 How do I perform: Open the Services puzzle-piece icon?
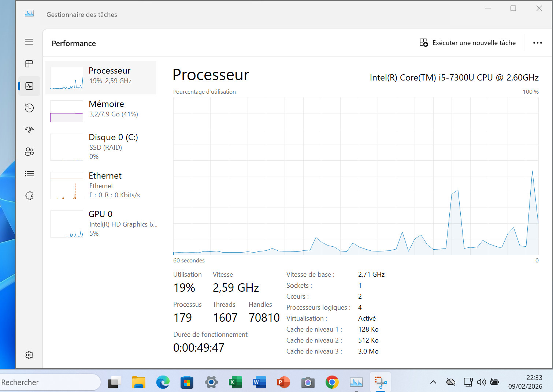tap(29, 196)
